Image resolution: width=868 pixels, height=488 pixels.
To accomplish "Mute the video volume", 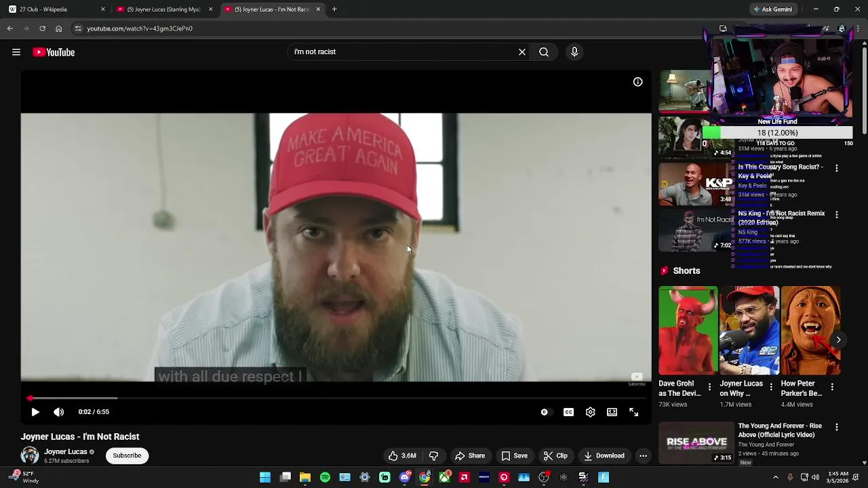I will tap(59, 411).
